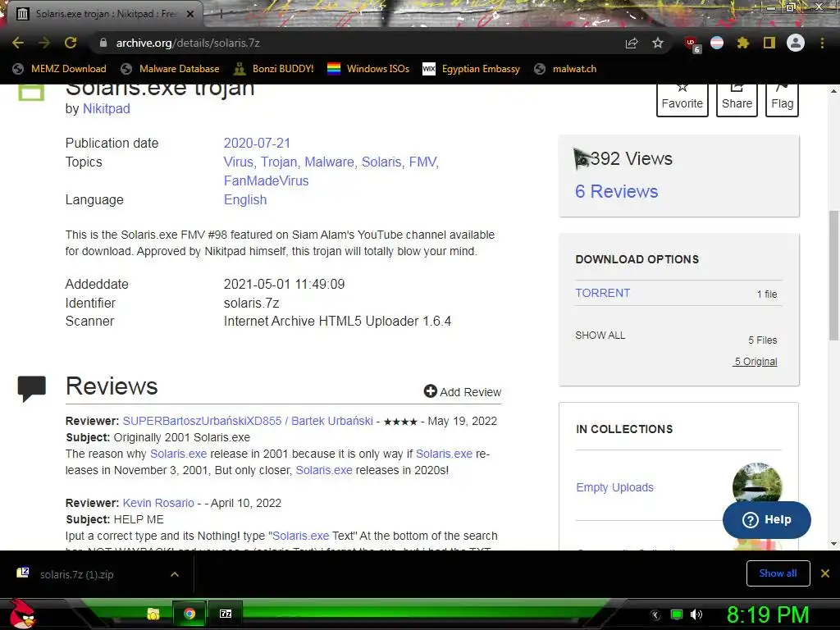Screen dimensions: 840x630
Task: Open 7-Zip from taskbar
Action: coord(226,614)
